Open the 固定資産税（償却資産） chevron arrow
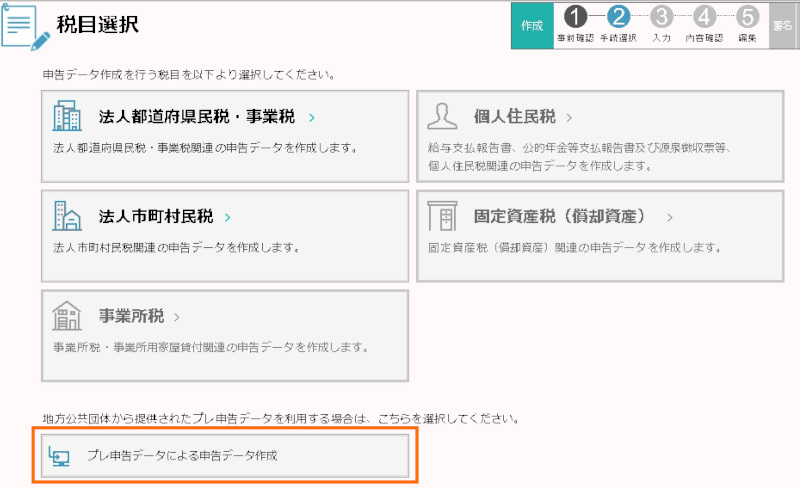Viewport: 800px width, 488px height. pos(669,217)
